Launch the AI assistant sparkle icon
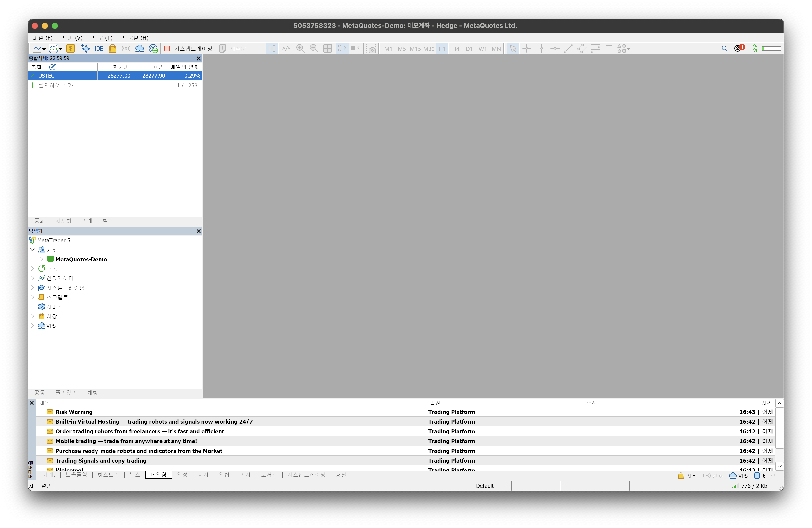Image resolution: width=812 pixels, height=528 pixels. (x=86, y=49)
